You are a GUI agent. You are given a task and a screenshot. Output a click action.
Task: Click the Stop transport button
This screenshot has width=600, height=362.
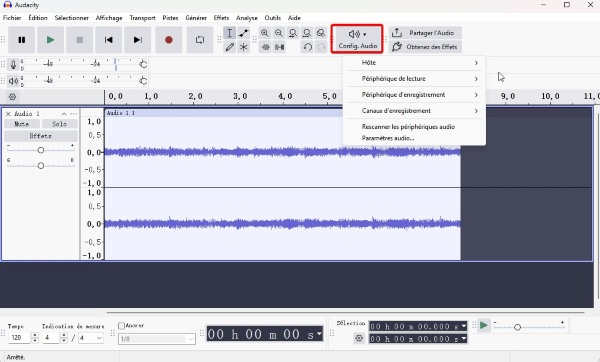80,40
